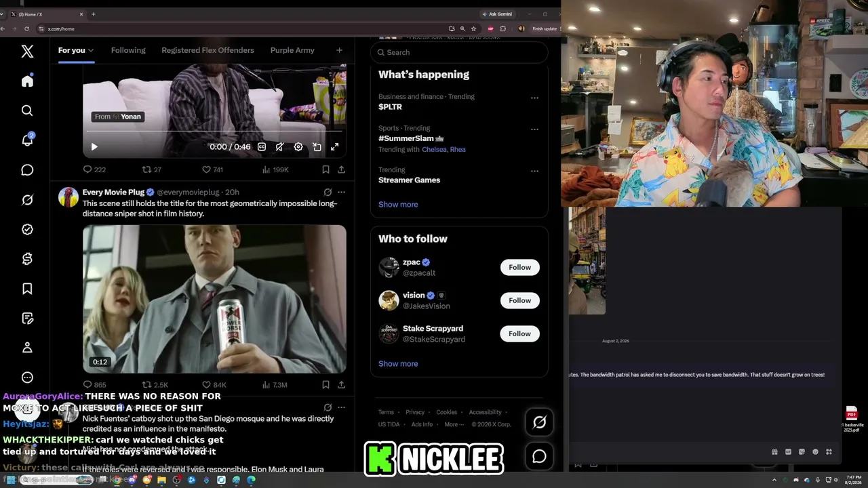
Task: Open Explore search icon in X sidebar
Action: coord(27,110)
